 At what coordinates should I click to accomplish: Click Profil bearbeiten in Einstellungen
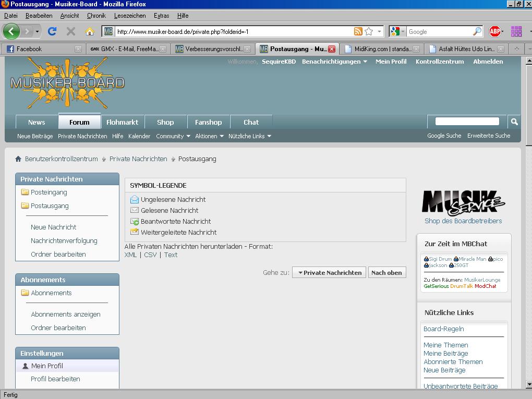tap(55, 379)
